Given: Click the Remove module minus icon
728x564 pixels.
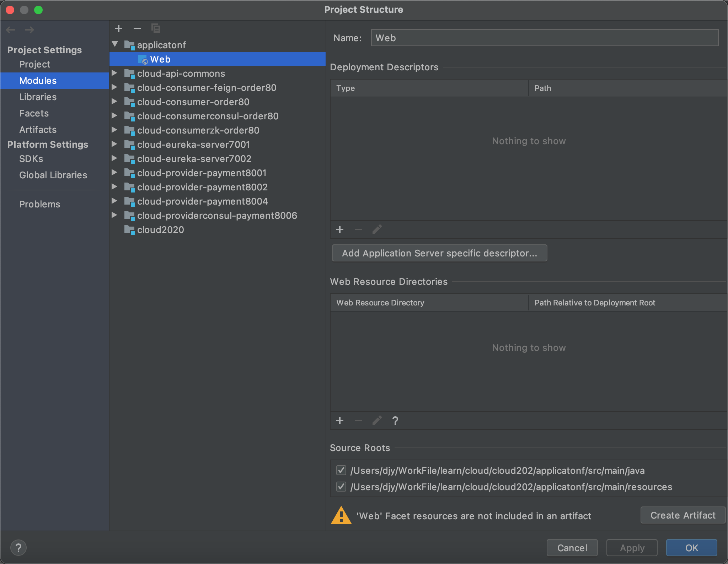Looking at the screenshot, I should pyautogui.click(x=137, y=28).
